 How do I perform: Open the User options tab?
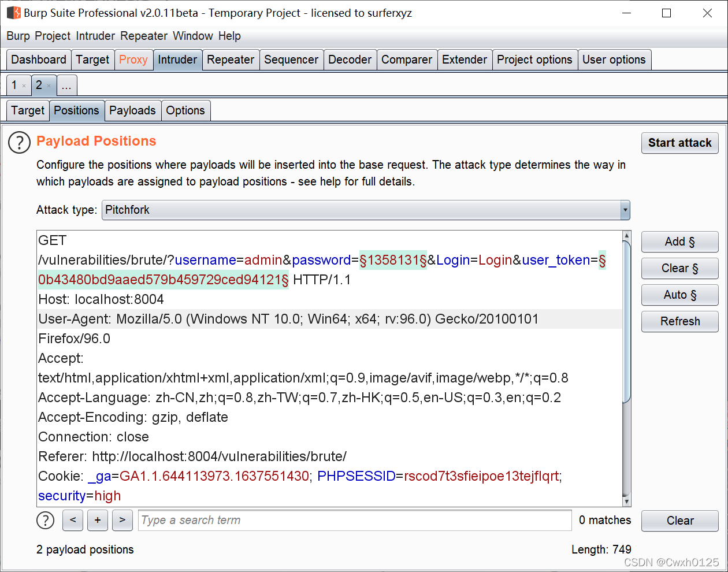pos(614,60)
